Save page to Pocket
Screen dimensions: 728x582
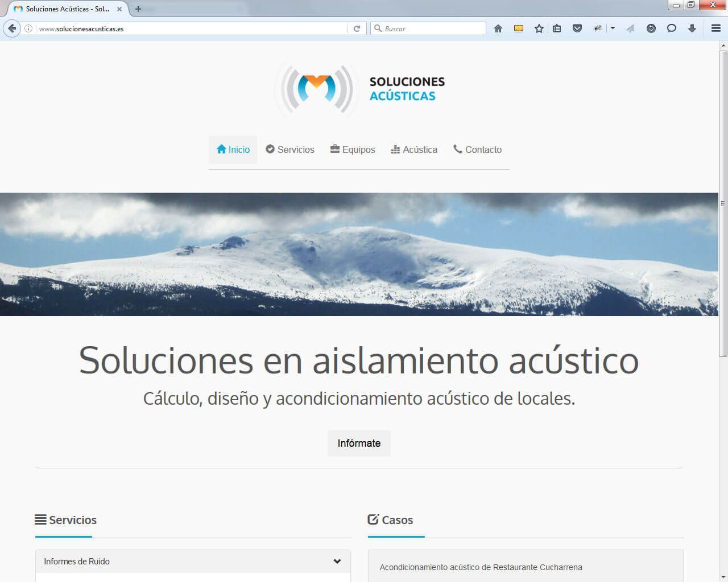tap(577, 28)
